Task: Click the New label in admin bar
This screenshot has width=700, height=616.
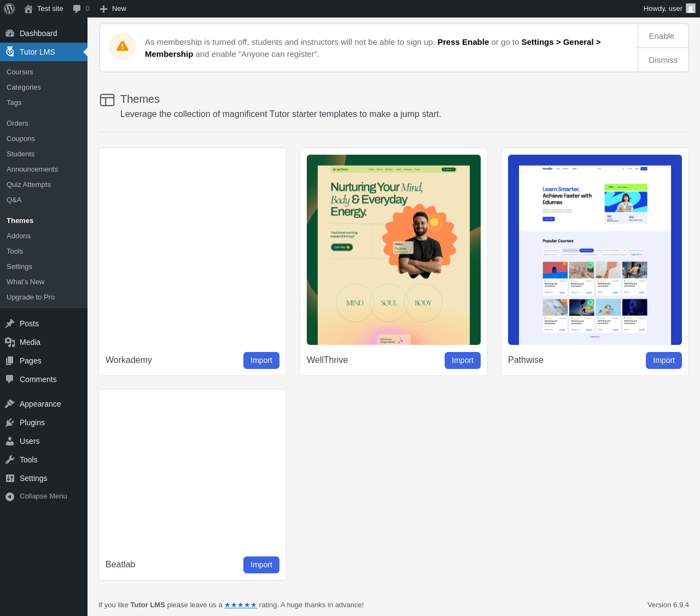Action: click(119, 9)
